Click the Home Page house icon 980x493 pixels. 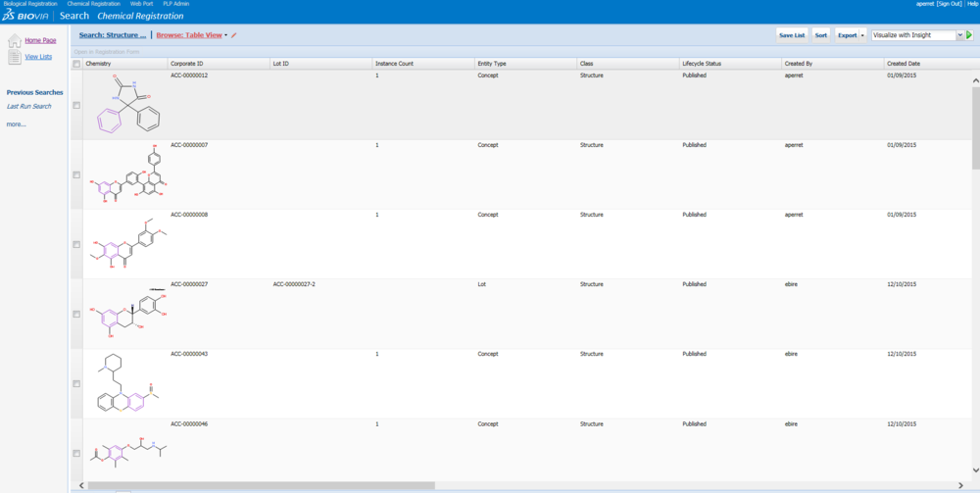[x=15, y=41]
